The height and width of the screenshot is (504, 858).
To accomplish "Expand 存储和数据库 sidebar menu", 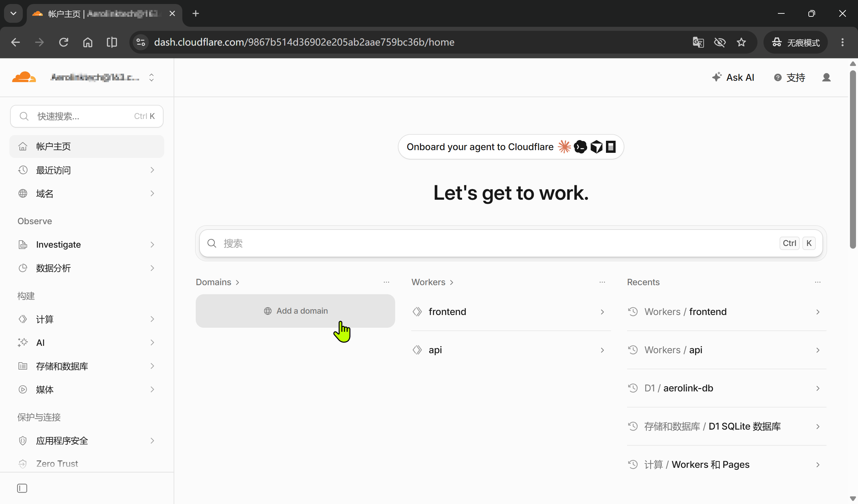I will click(87, 366).
